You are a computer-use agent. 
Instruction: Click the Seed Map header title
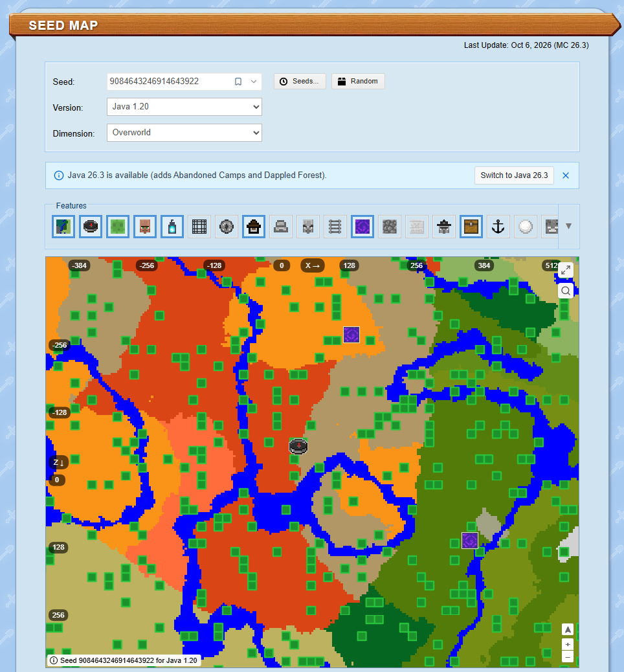click(63, 25)
